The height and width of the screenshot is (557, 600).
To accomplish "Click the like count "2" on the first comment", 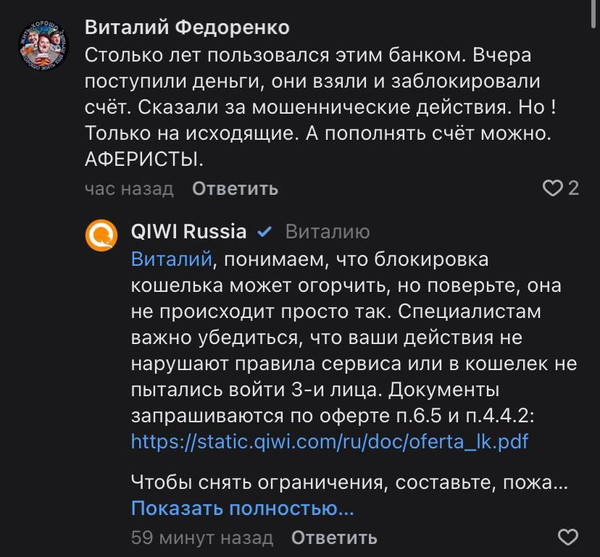I will [574, 188].
